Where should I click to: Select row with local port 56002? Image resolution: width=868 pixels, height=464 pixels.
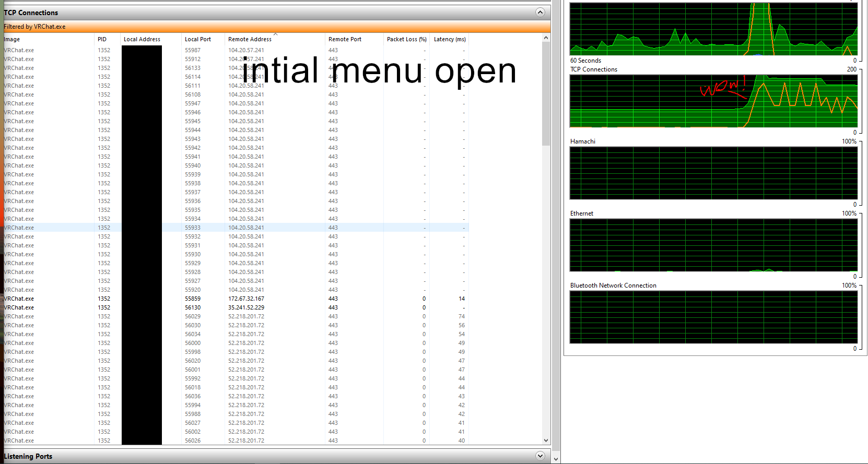(236, 432)
